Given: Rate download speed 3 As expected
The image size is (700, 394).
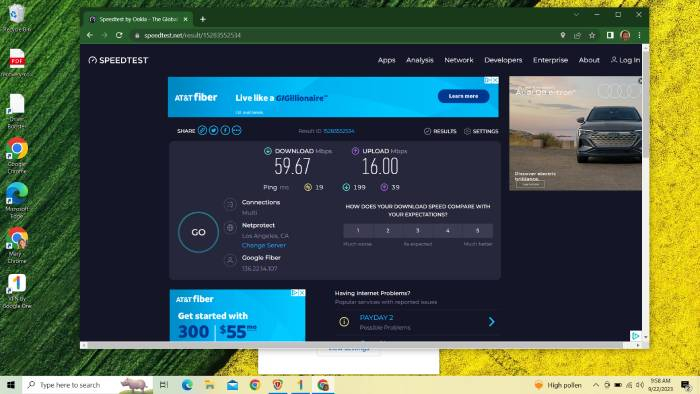Looking at the screenshot, I should pos(418,231).
